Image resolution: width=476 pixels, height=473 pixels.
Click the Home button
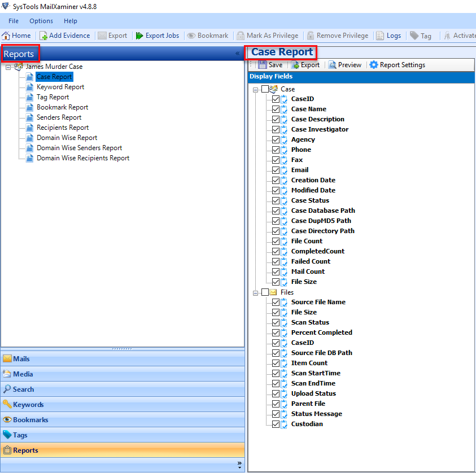click(16, 35)
